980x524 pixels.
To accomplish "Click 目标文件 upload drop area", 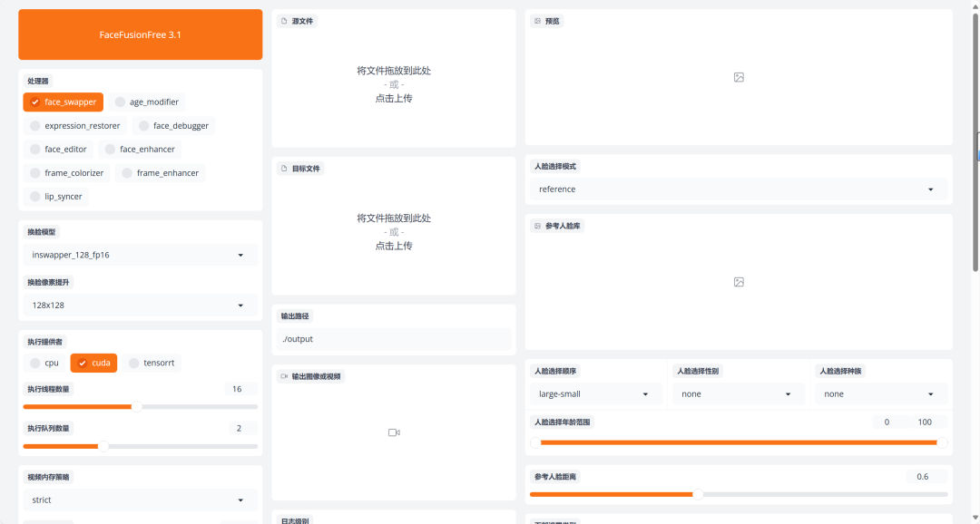I will click(x=394, y=232).
